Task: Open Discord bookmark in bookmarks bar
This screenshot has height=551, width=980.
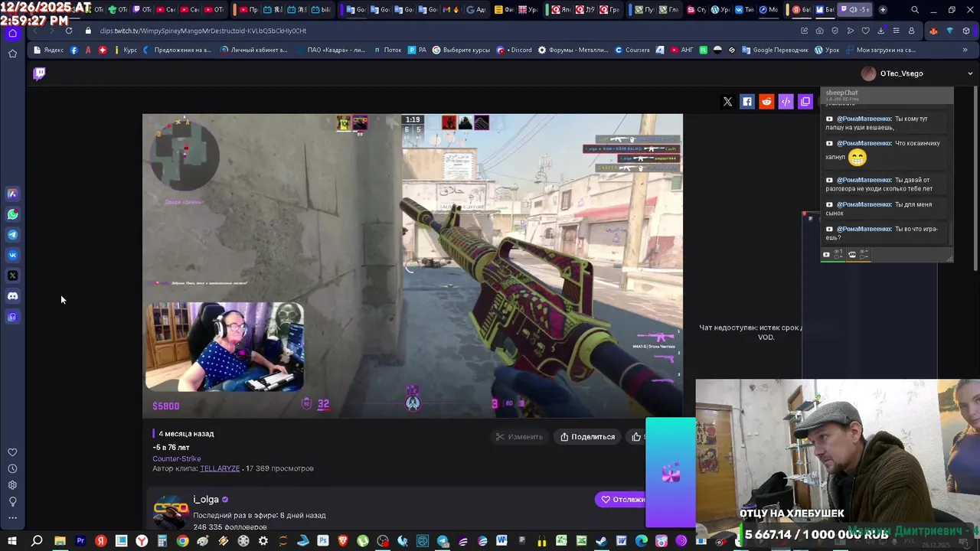Action: [x=514, y=50]
